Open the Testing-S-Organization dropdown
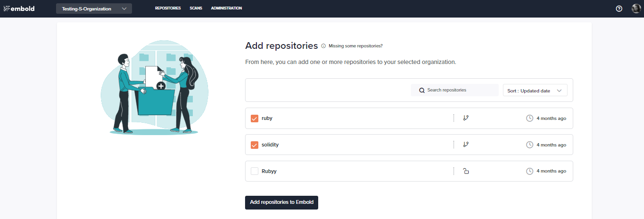 94,9
